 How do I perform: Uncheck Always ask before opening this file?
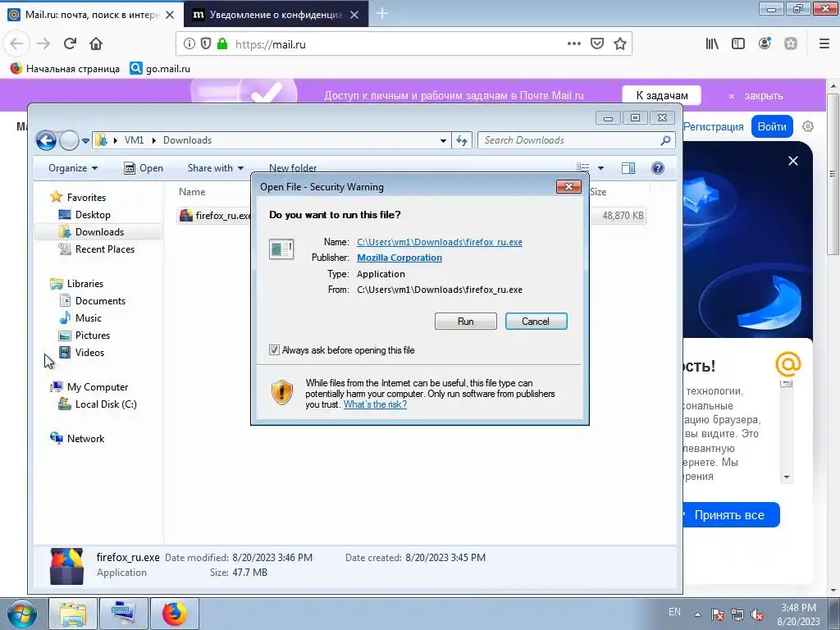point(274,350)
